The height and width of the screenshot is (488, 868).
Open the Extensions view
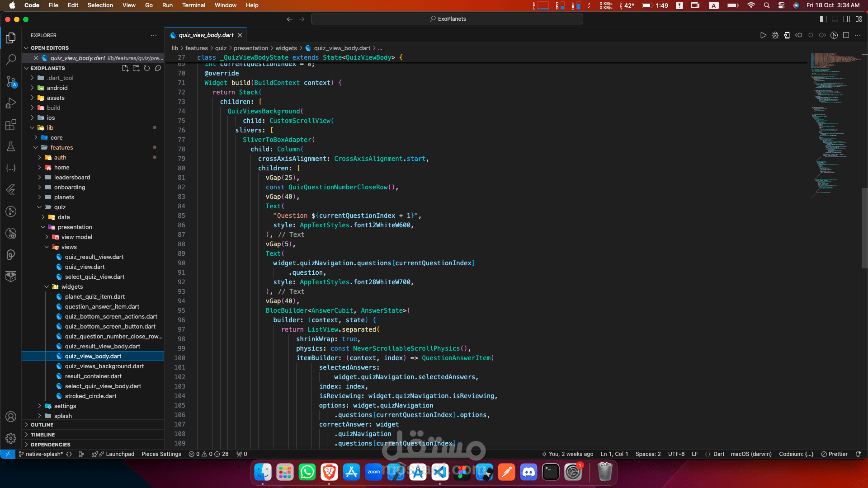tap(11, 125)
